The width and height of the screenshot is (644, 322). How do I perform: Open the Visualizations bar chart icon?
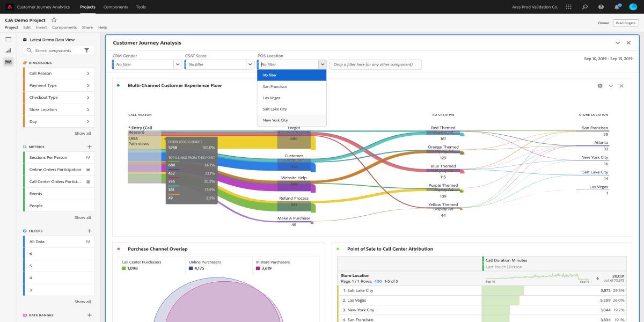click(x=8, y=50)
